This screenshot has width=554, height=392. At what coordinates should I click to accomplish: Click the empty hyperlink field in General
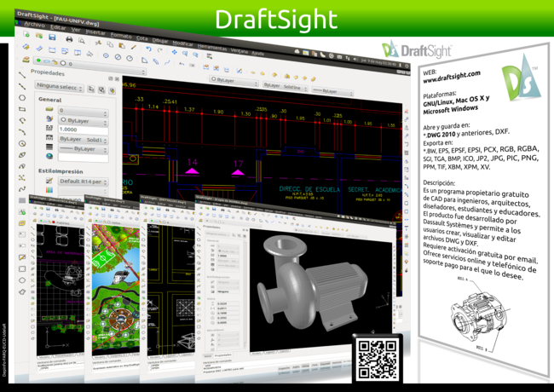(83, 158)
